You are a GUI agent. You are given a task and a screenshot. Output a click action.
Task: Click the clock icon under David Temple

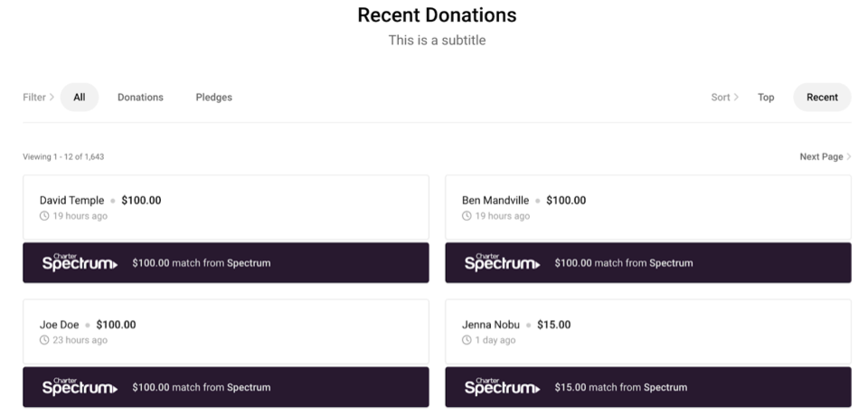[x=44, y=216]
